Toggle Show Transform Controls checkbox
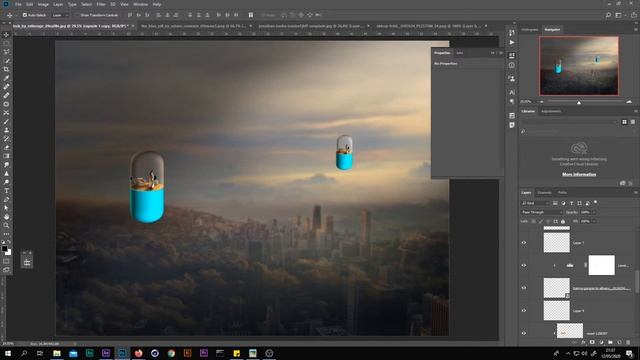This screenshot has width=640, height=360. 77,15
